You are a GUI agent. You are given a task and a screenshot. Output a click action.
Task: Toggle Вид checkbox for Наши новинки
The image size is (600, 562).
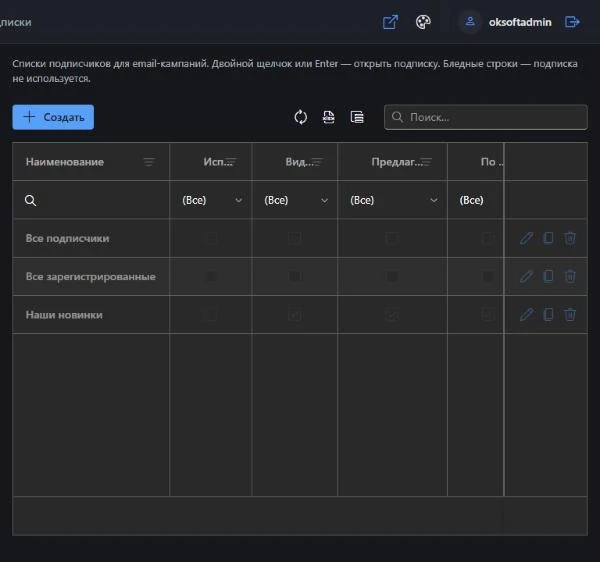294,315
